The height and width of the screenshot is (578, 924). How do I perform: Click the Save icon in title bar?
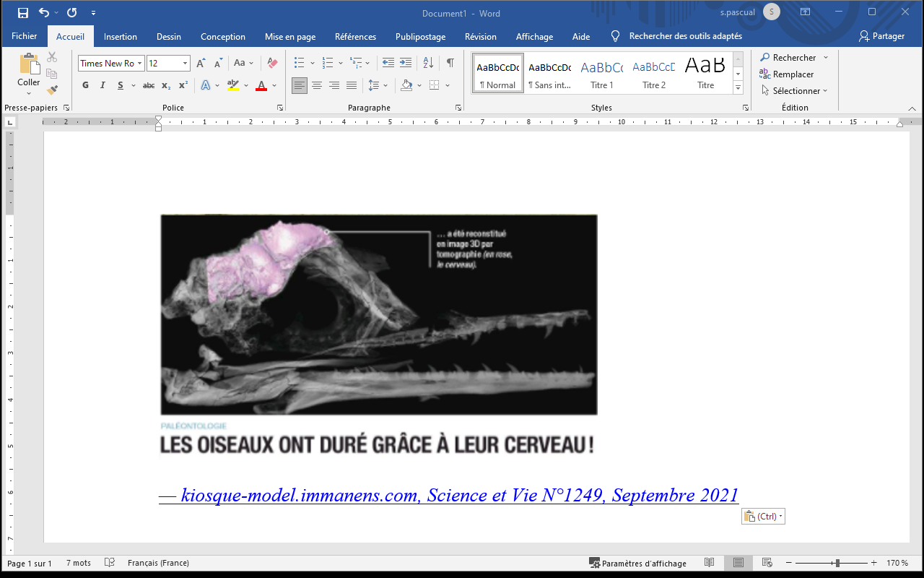(23, 13)
